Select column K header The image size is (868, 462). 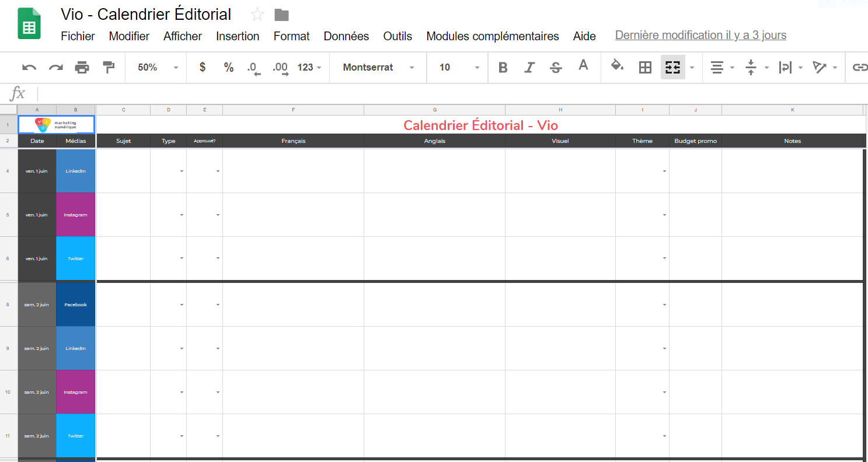793,110
